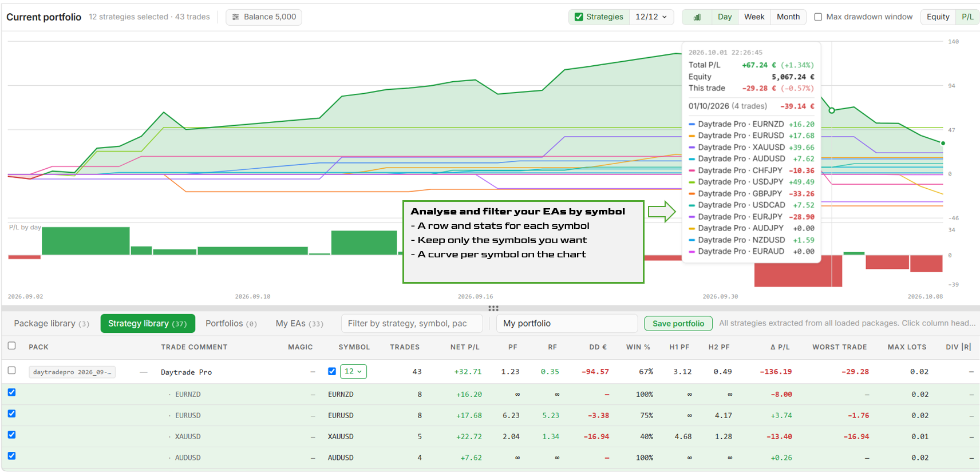
Task: Edit the My portfolio name field
Action: (x=567, y=324)
